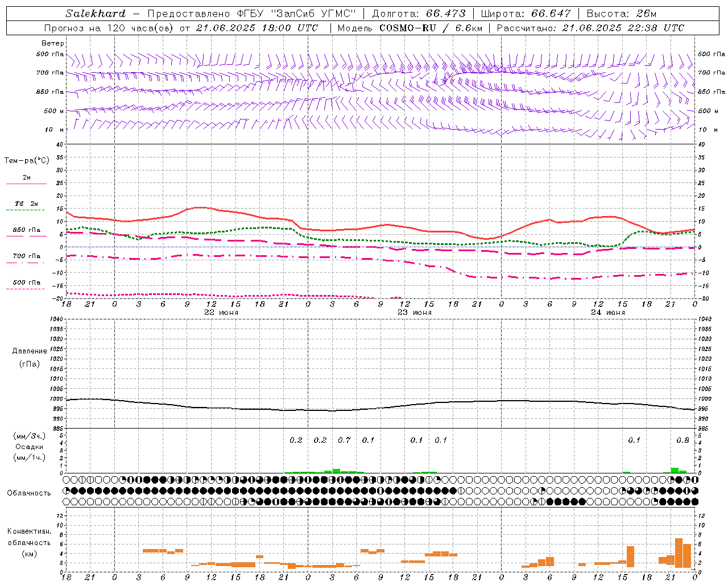Click the Тем-ра(°C) panel label
The image size is (728, 582).
pos(27,161)
